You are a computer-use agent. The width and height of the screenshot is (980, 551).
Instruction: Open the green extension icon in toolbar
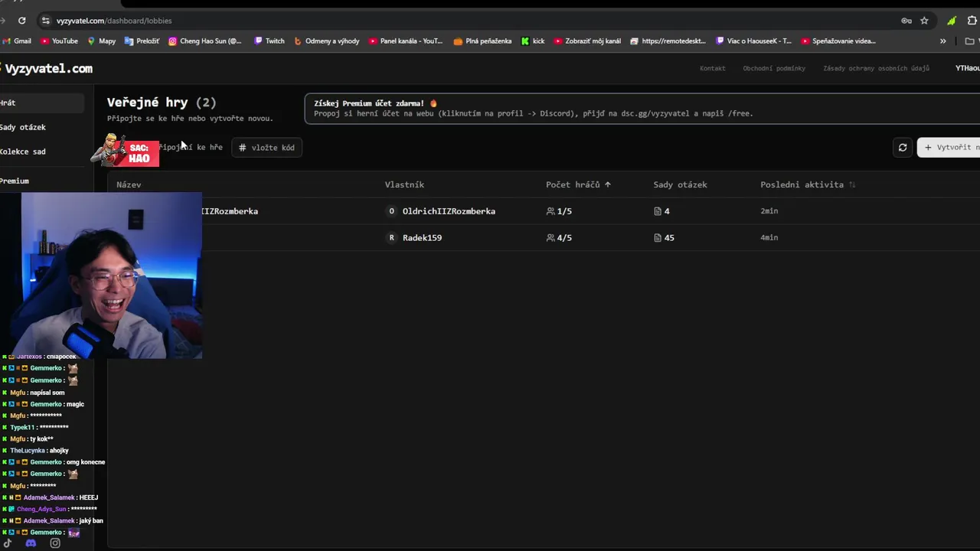point(952,21)
